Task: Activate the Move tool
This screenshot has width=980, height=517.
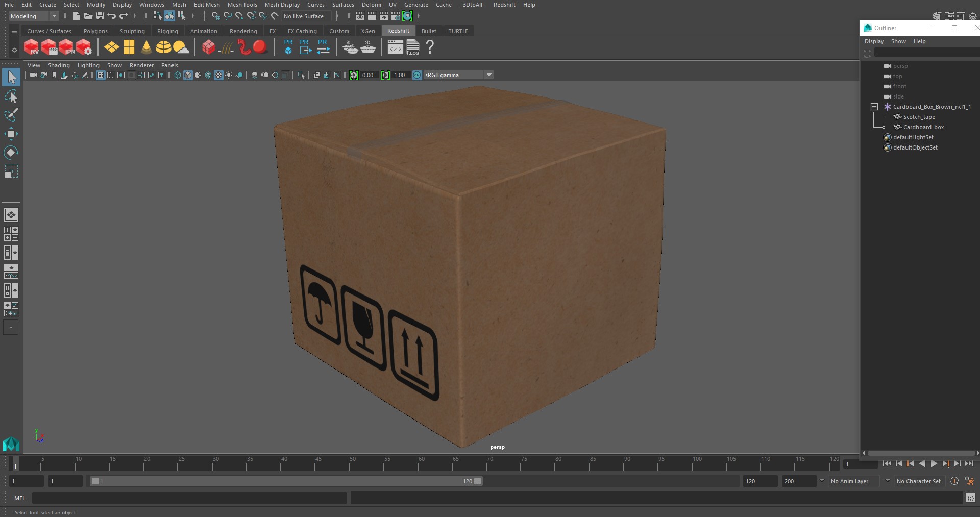Action: (11, 134)
